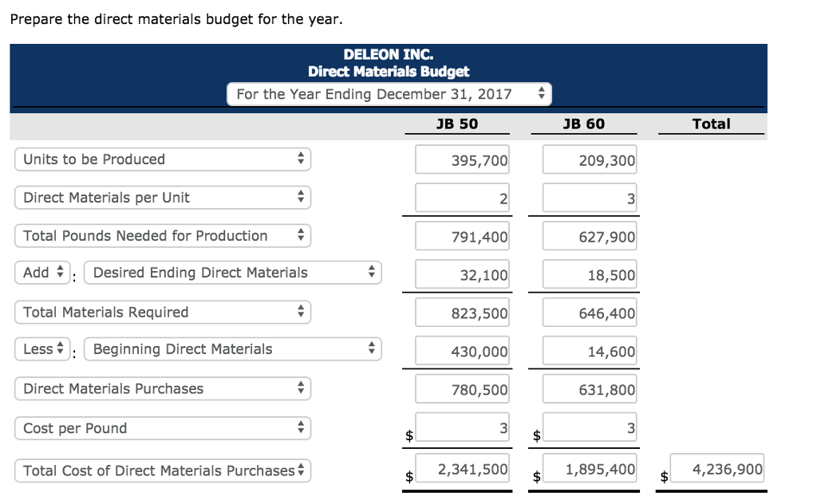Viewport: 817px width, 504px height.
Task: Open the Direct Materials per Unit dropdown
Action: pyautogui.click(x=163, y=197)
